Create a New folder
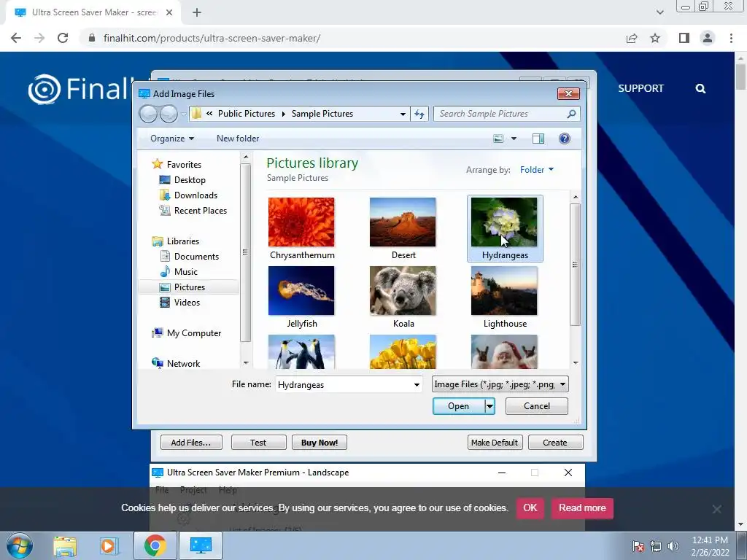This screenshot has width=747, height=560. point(238,139)
